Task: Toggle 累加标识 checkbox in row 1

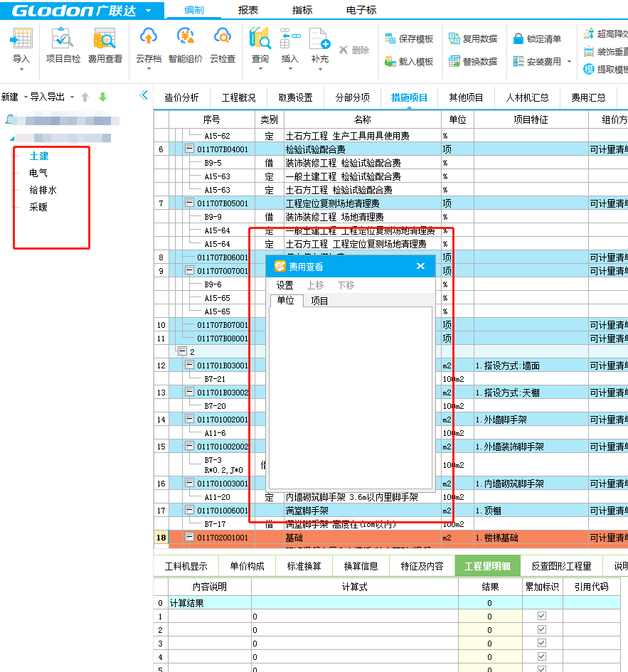Action: point(542,616)
